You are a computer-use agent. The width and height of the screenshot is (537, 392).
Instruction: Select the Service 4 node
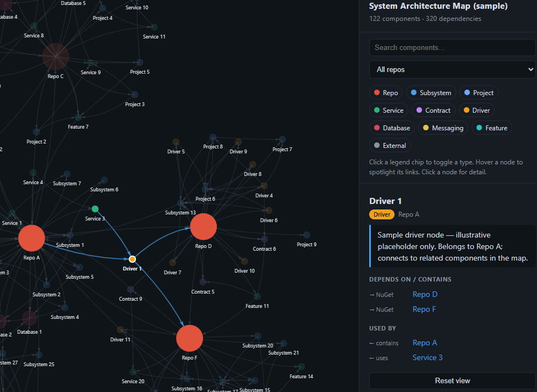point(33,173)
